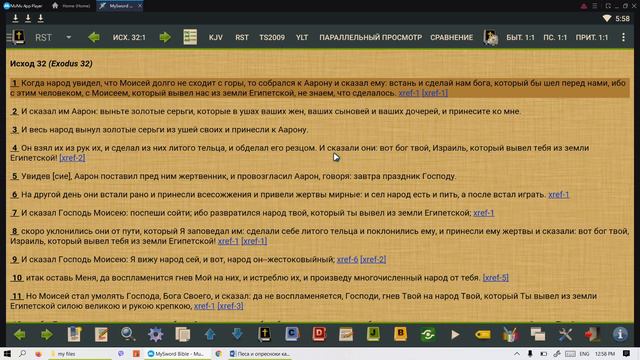
Task: Open the notification center icon
Action: tap(626, 353)
